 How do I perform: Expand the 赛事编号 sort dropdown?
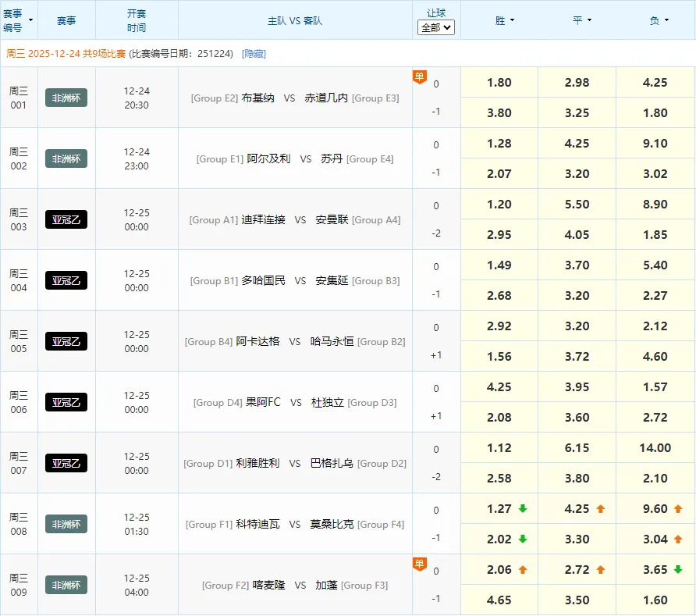[30, 20]
